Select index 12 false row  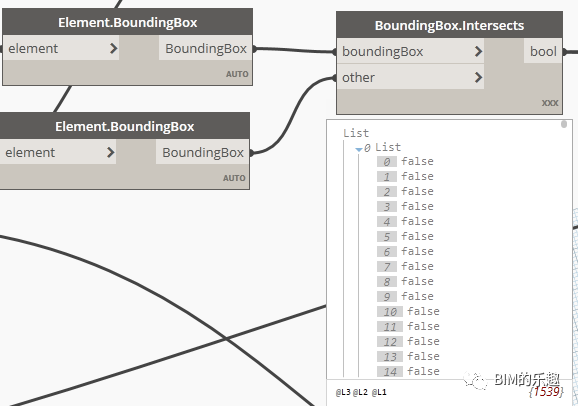pyautogui.click(x=408, y=341)
